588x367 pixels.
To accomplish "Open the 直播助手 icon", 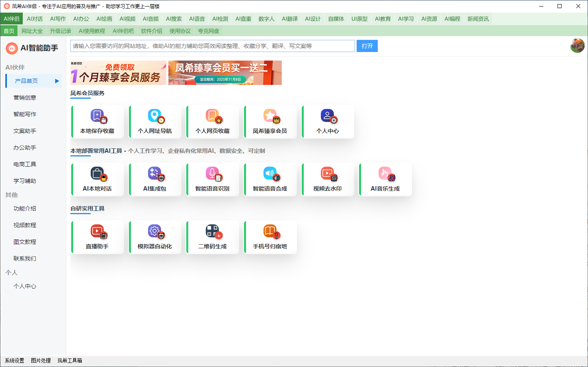I will click(x=98, y=232).
